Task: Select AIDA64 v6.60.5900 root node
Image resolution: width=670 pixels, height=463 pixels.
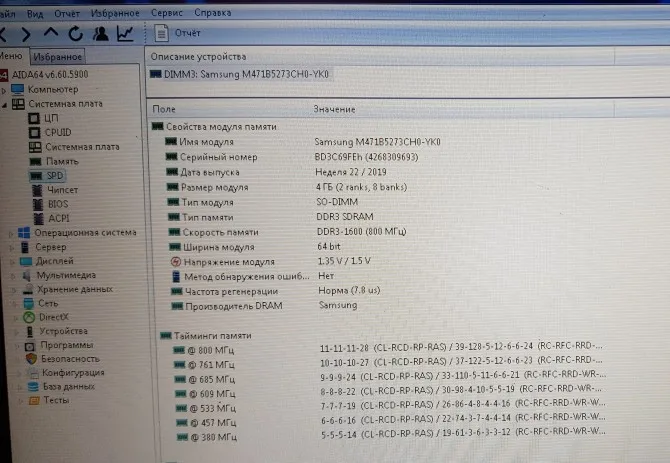Action: point(44,74)
